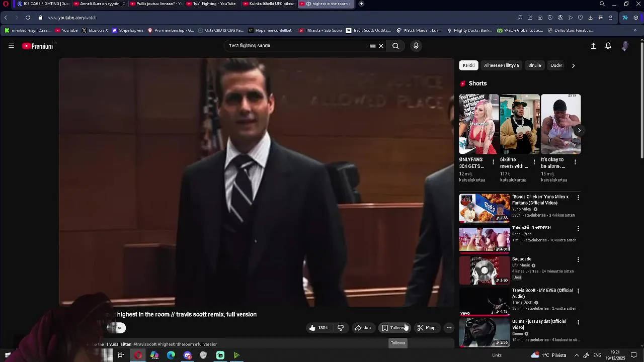Screen dimensions: 644x362
Task: Open Dallas Stars Fanatics bookmark
Action: (x=570, y=30)
